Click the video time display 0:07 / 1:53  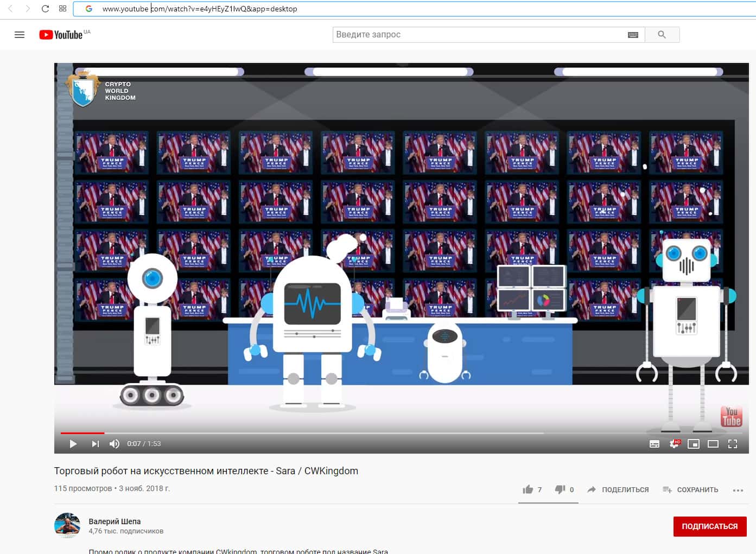click(144, 444)
